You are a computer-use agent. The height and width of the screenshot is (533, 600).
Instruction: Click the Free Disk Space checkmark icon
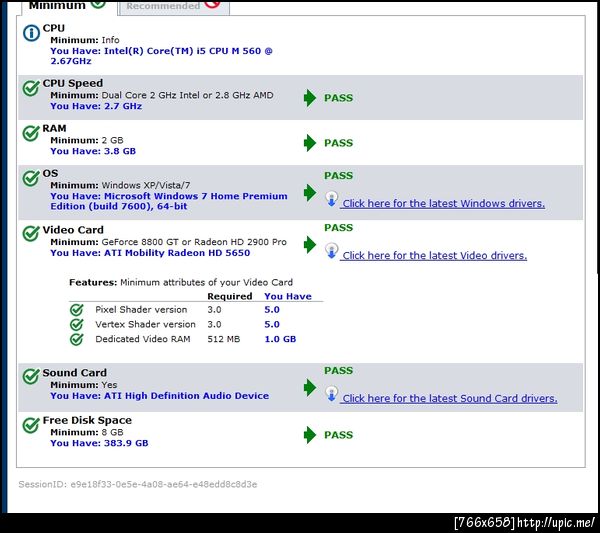coord(31,425)
